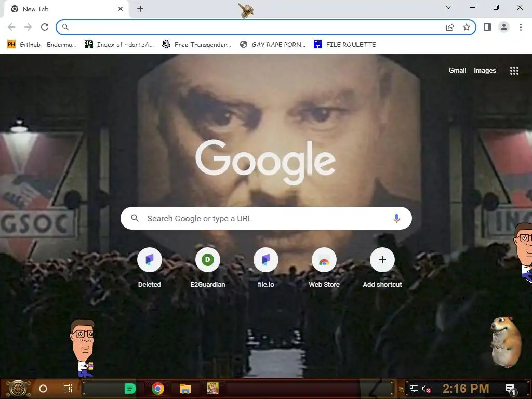This screenshot has height=399, width=532.
Task: Open File Explorer from taskbar
Action: 185,389
